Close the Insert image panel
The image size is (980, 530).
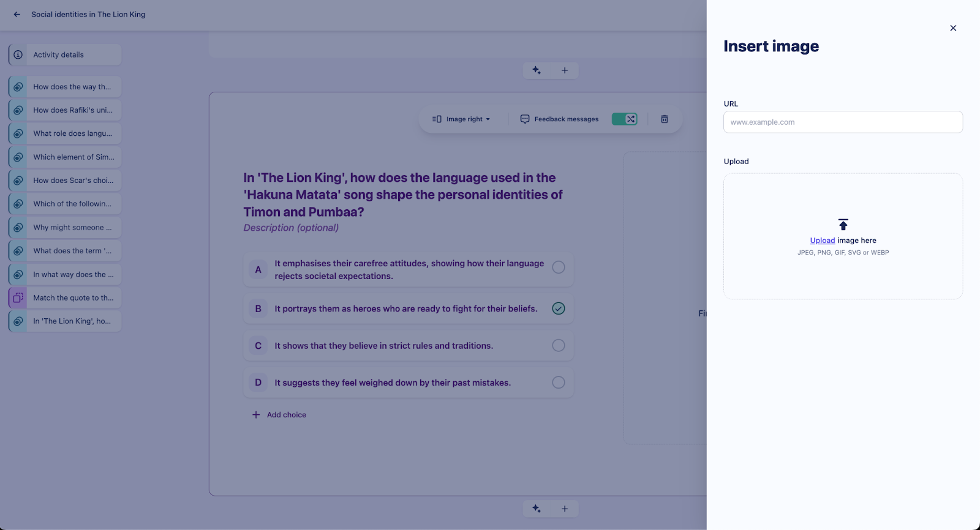(953, 28)
